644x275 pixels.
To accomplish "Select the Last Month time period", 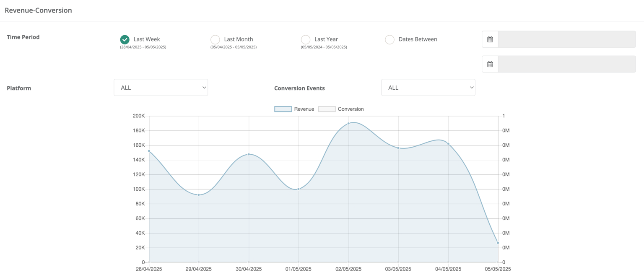I will [215, 39].
